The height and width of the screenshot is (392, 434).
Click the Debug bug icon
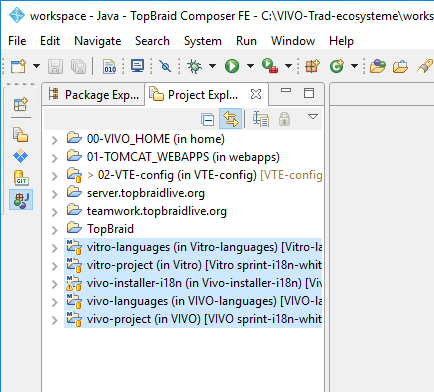(x=195, y=66)
